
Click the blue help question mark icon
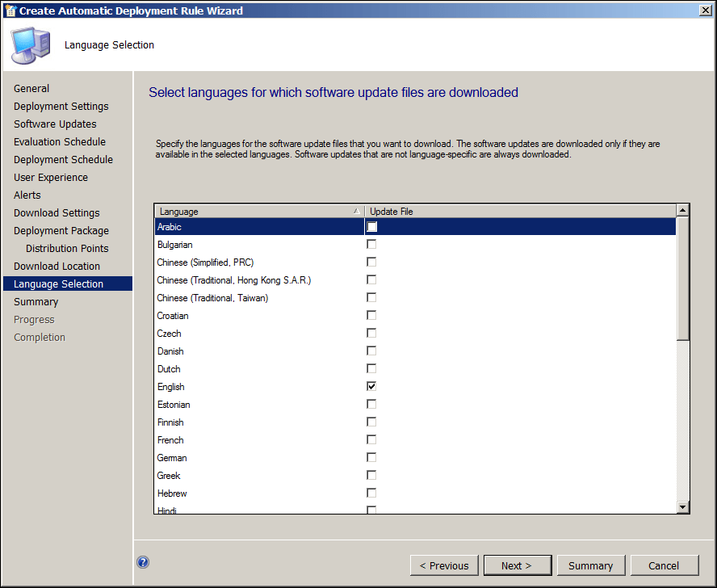pos(143,563)
